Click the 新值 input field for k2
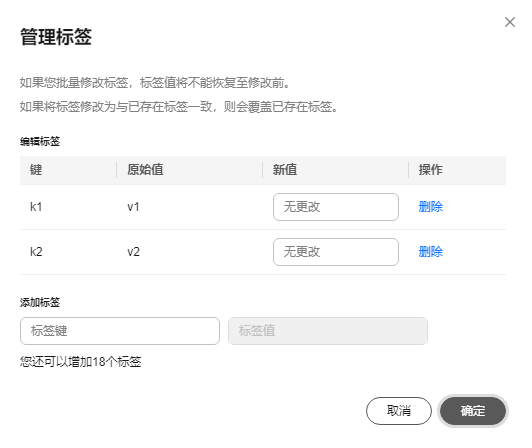Viewport: 532px width, 448px height. [336, 252]
